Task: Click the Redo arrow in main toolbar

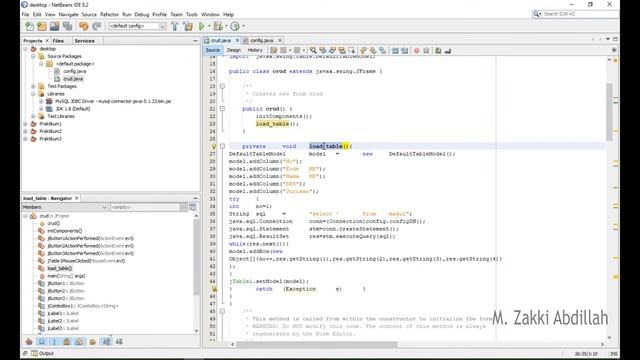Action: click(96, 26)
